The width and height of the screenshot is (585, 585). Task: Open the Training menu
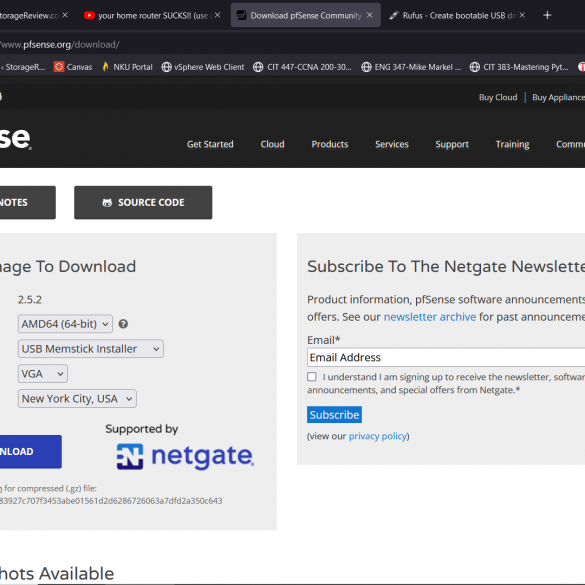tap(512, 144)
